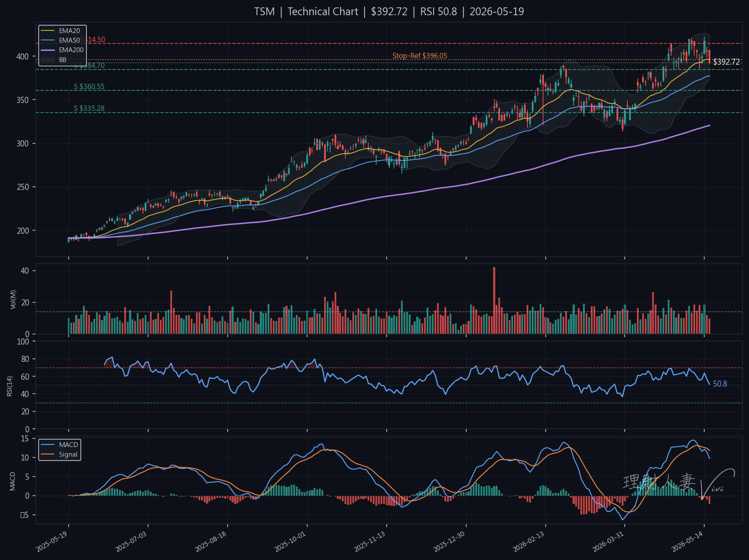Screen dimensions: 749x560
Task: Click the 2026-05-14 date label
Action: click(x=687, y=542)
